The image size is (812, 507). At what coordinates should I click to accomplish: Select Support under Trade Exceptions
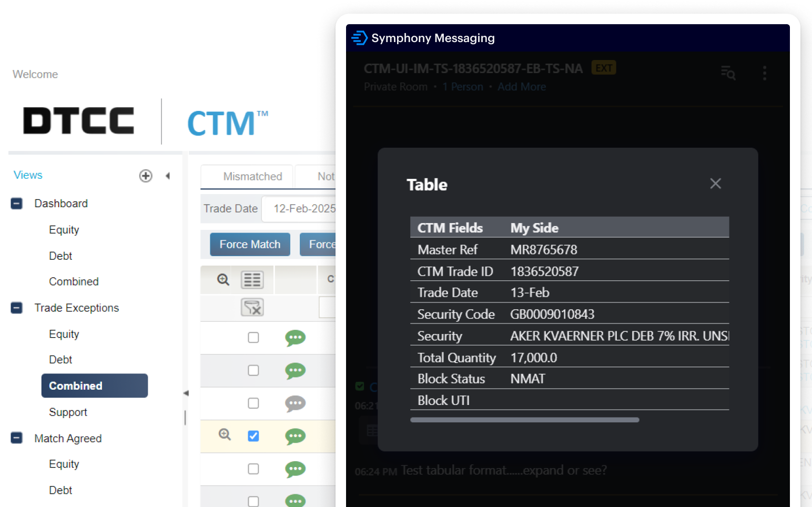coord(68,412)
